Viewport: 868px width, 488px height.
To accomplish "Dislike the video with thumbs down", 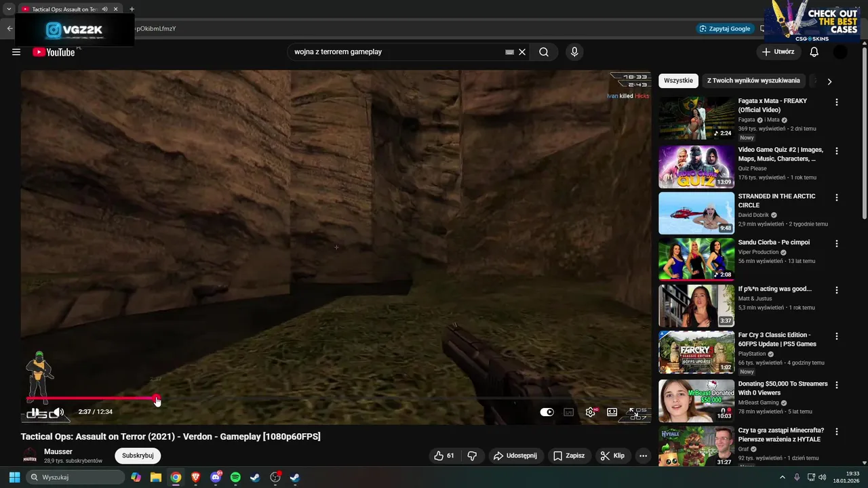I will pyautogui.click(x=473, y=455).
